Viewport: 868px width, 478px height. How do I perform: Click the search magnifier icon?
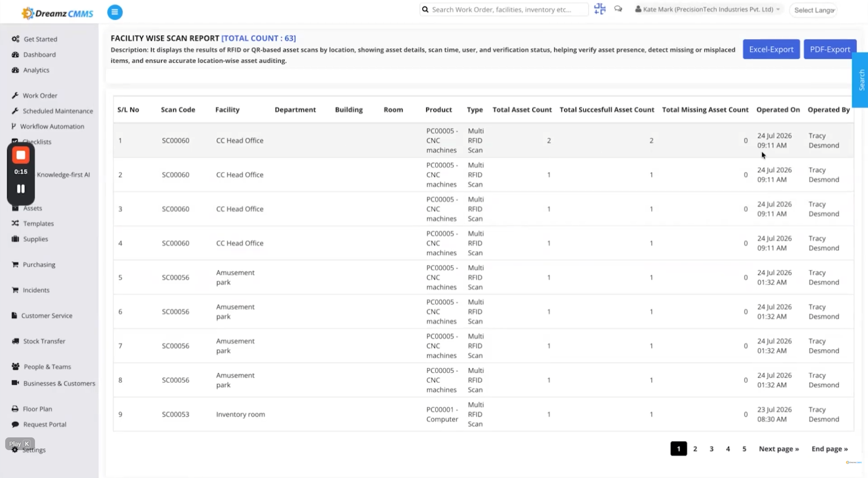pyautogui.click(x=425, y=9)
